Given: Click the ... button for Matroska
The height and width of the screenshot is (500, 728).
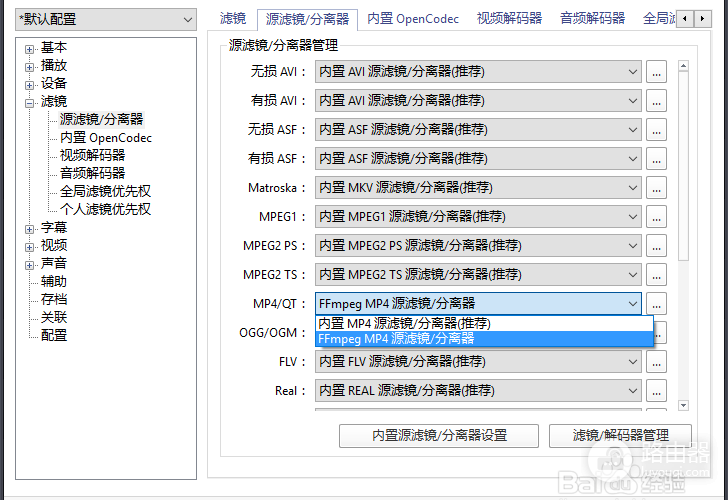Looking at the screenshot, I should click(x=656, y=188).
